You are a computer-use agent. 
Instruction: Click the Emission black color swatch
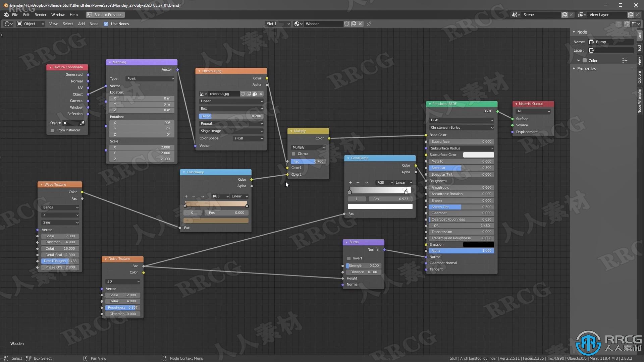pos(478,245)
